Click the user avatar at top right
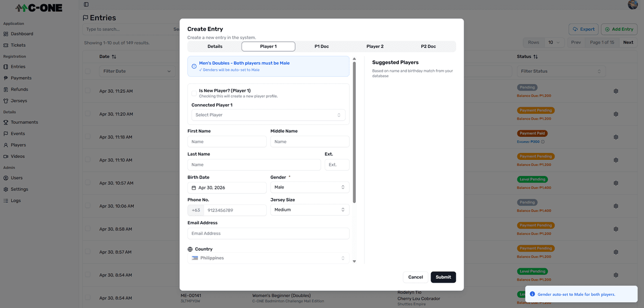Screen dimensions: 644x308 (x=632, y=5)
